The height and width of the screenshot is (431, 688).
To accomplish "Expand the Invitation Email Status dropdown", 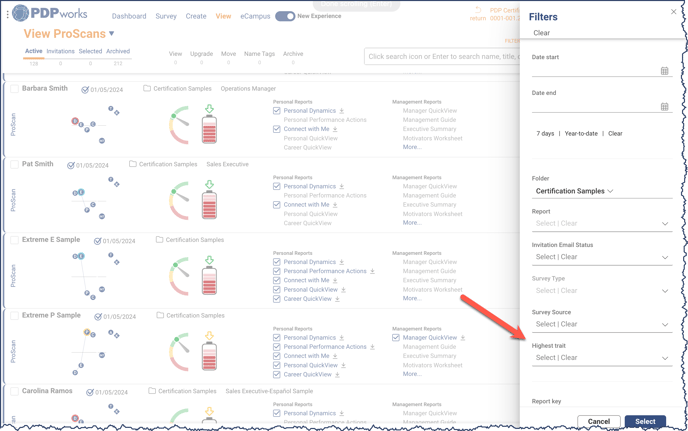I will [x=602, y=257].
